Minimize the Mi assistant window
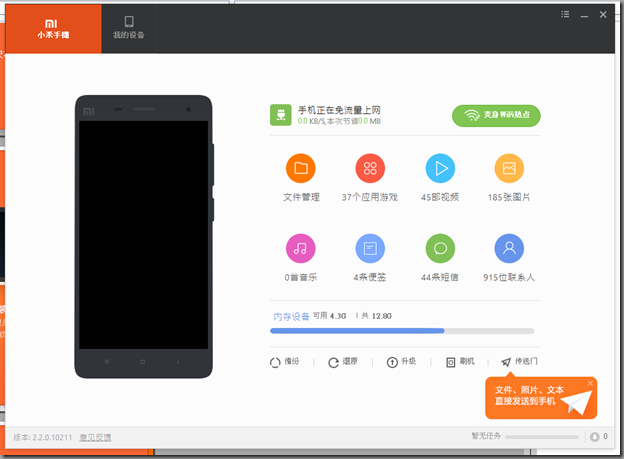 coord(584,15)
